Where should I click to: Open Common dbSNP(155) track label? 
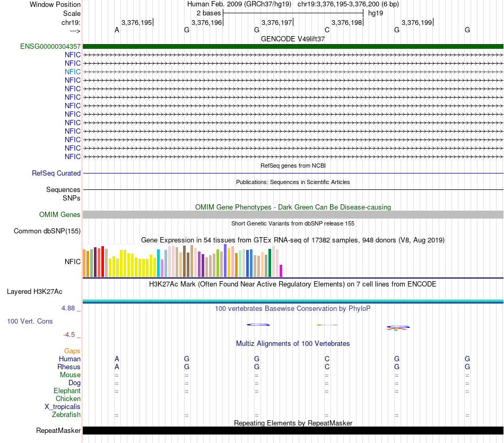(x=47, y=231)
